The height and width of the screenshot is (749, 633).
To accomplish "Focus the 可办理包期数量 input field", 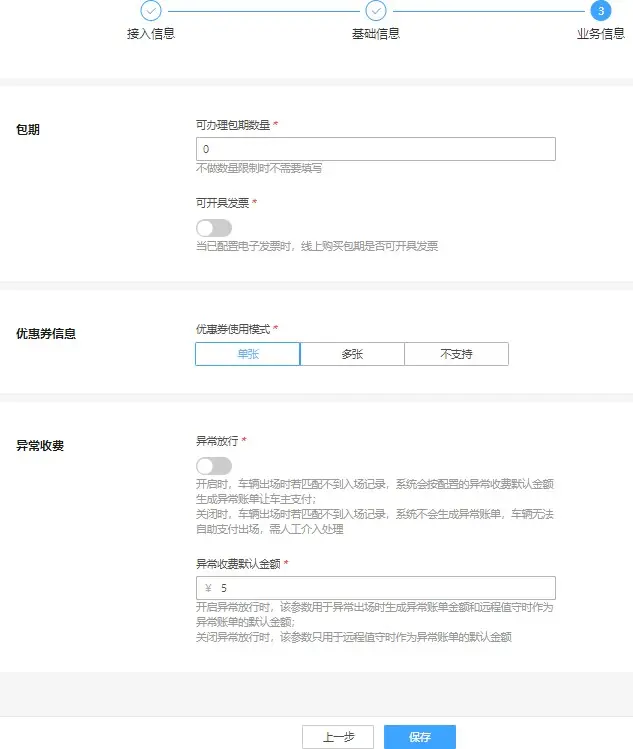I will [375, 149].
